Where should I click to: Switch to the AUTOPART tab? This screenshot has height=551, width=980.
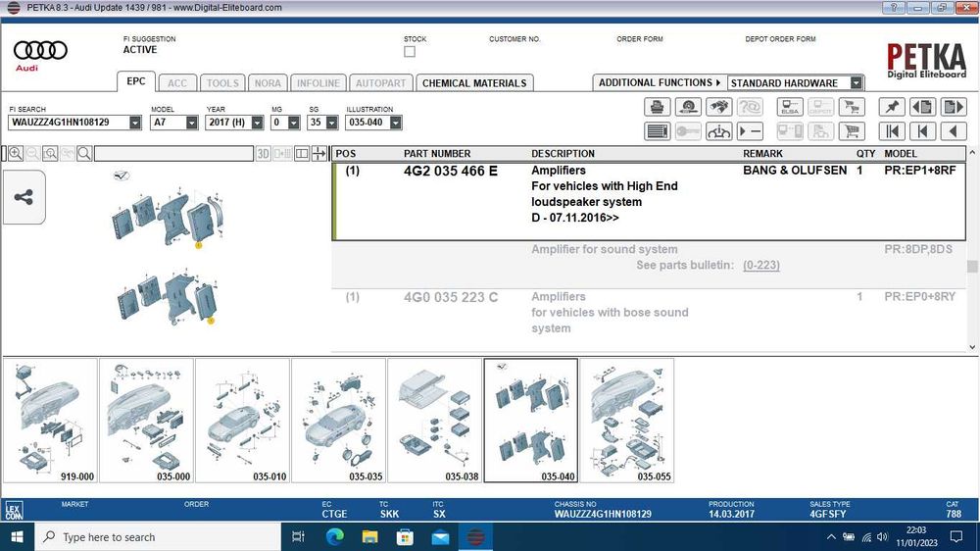click(x=380, y=83)
